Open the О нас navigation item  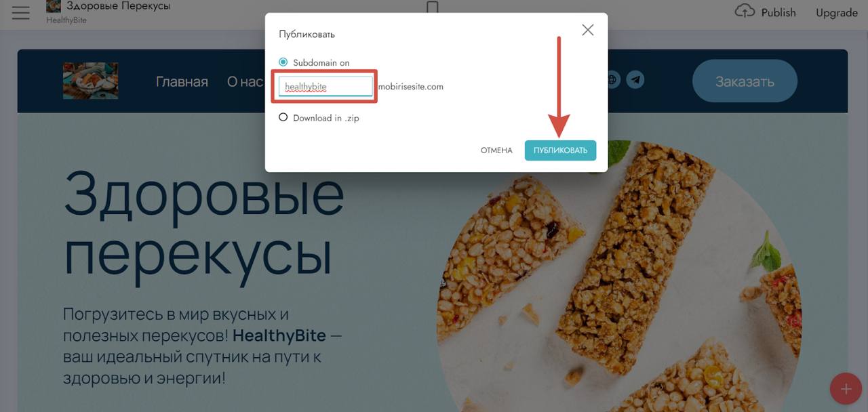(245, 82)
